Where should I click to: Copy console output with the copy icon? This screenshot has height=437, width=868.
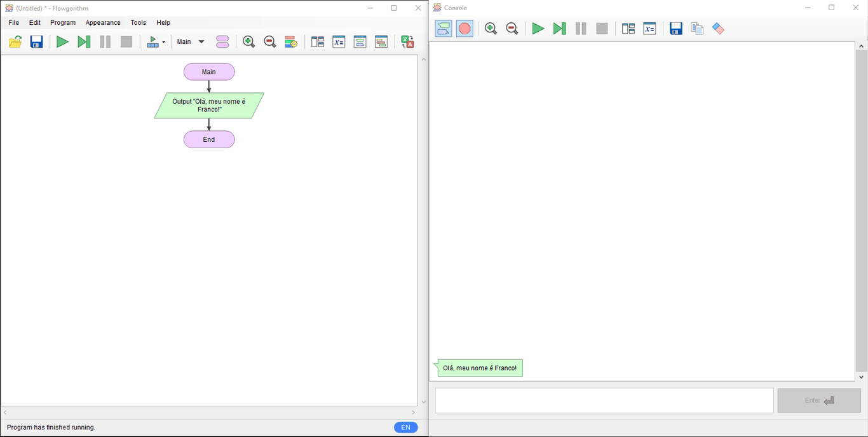click(x=697, y=29)
